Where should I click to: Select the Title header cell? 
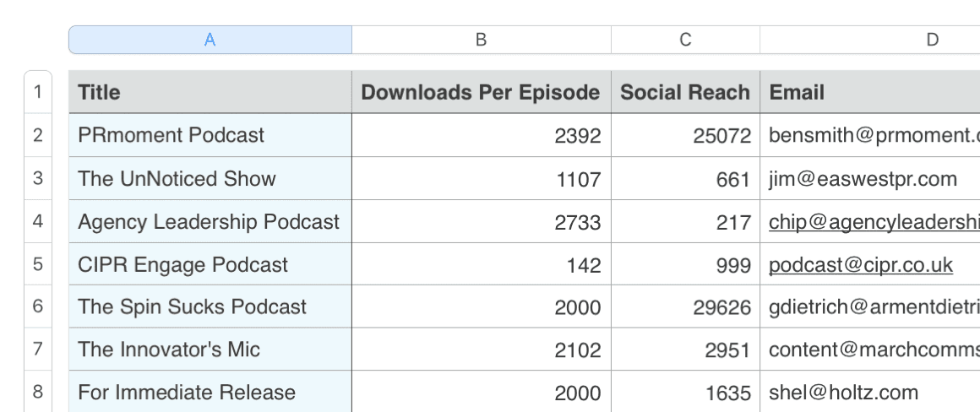click(210, 93)
